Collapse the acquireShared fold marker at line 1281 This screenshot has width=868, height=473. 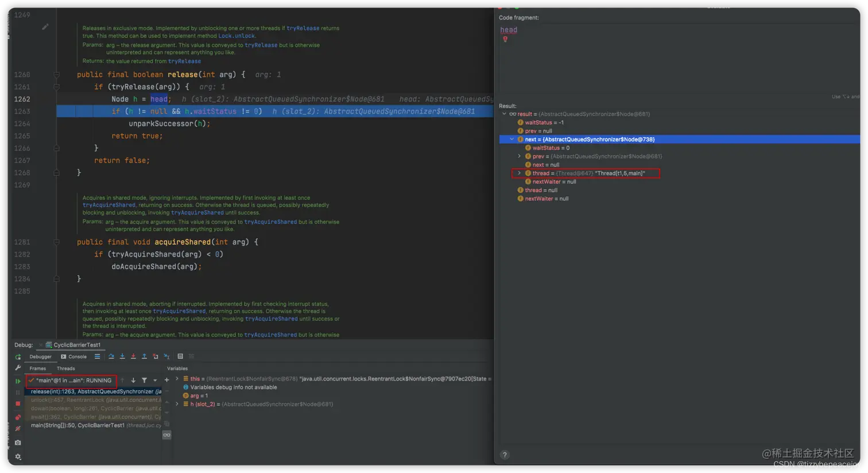56,242
